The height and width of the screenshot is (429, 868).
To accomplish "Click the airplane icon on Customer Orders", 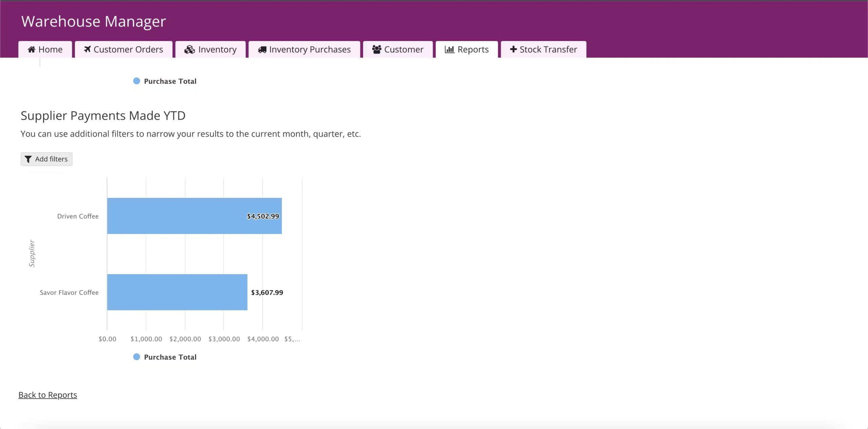I will [87, 49].
